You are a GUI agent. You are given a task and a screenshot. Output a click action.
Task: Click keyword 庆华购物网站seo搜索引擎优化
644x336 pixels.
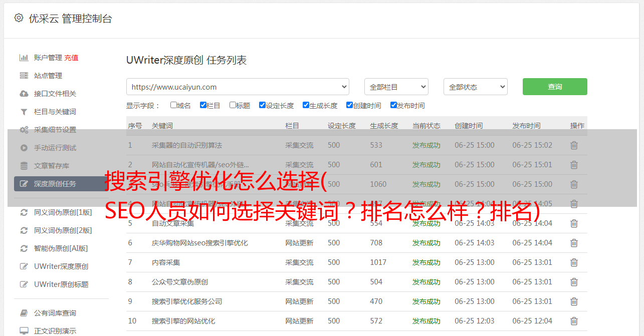point(200,243)
